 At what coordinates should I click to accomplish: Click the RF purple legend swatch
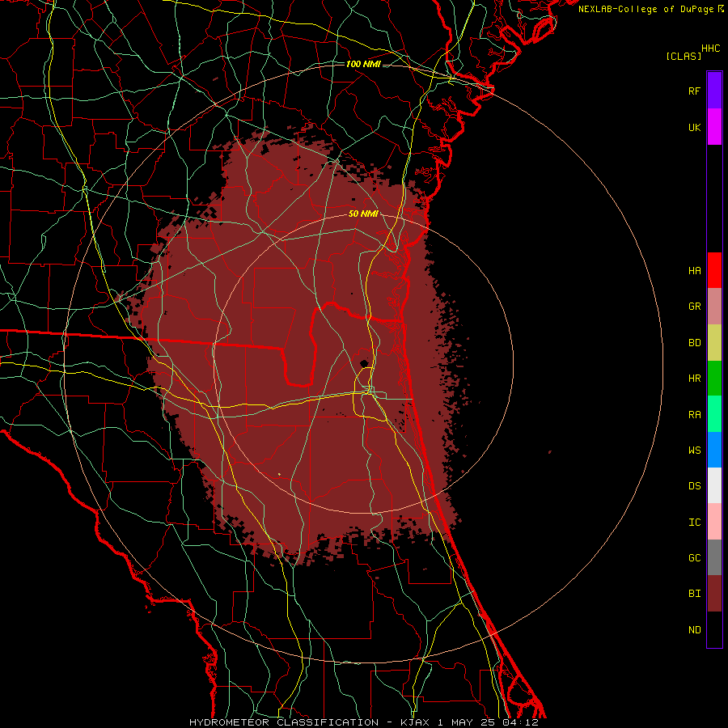[x=714, y=90]
